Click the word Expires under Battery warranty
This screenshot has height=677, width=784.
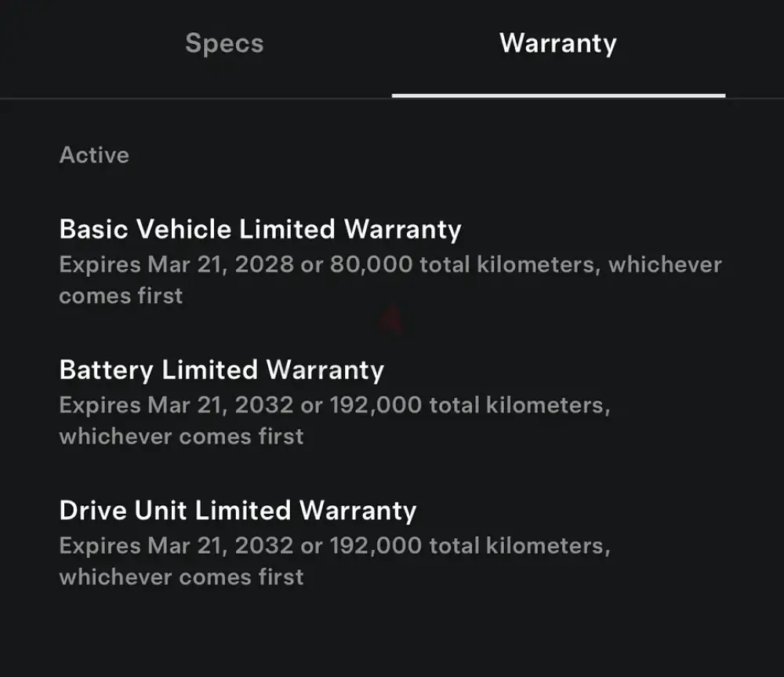tap(99, 406)
